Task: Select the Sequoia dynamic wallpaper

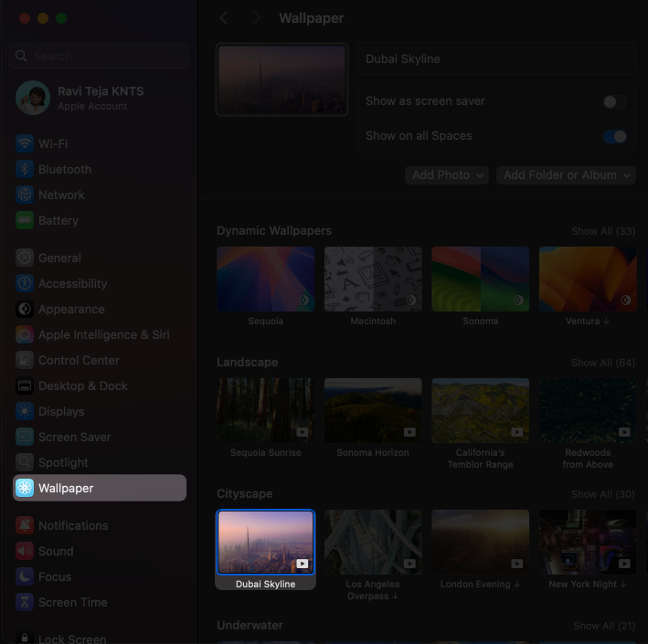Action: click(265, 280)
